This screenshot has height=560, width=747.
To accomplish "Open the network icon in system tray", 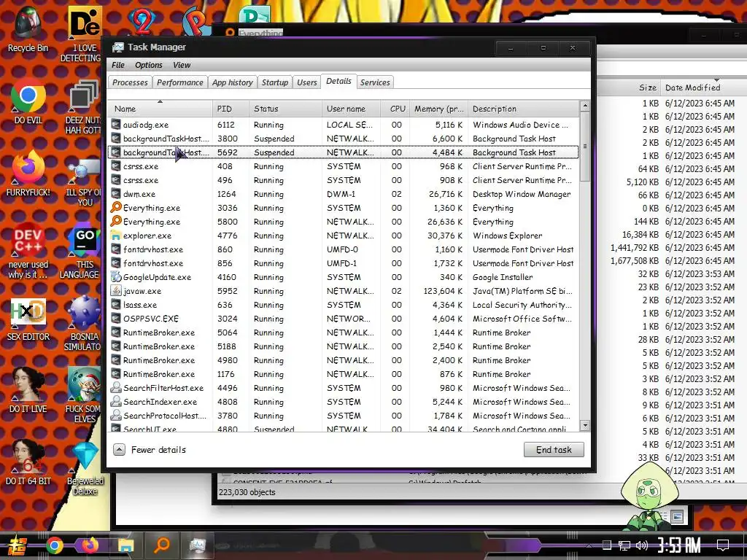I will click(624, 545).
